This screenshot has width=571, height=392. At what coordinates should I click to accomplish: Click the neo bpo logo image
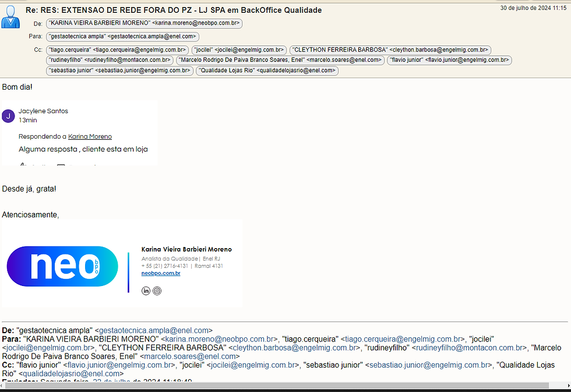pos(62,266)
